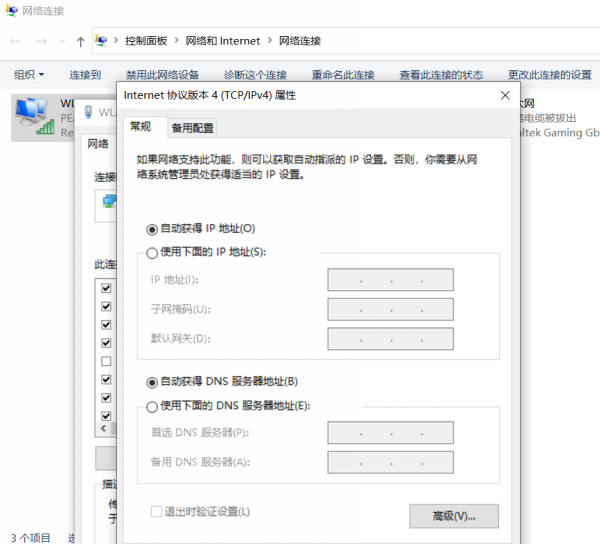Viewport: 600px width, 544px height.
Task: Click the 备用 DNS 服务器 input field
Action: 390,462
